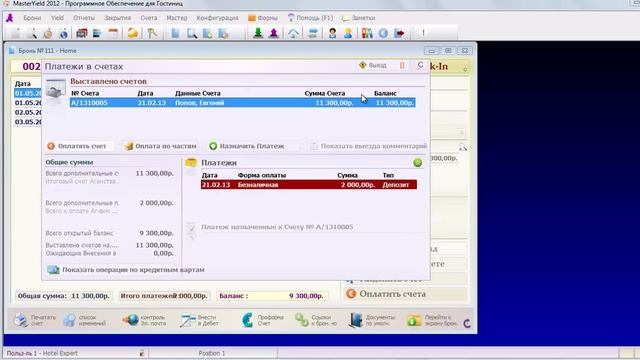Expand the small arrow beside Check-In header

[x=465, y=70]
